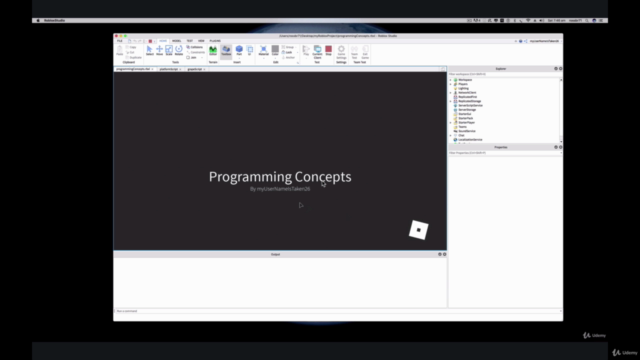Open the Color swatch picker
The image size is (640, 360).
point(275,49)
